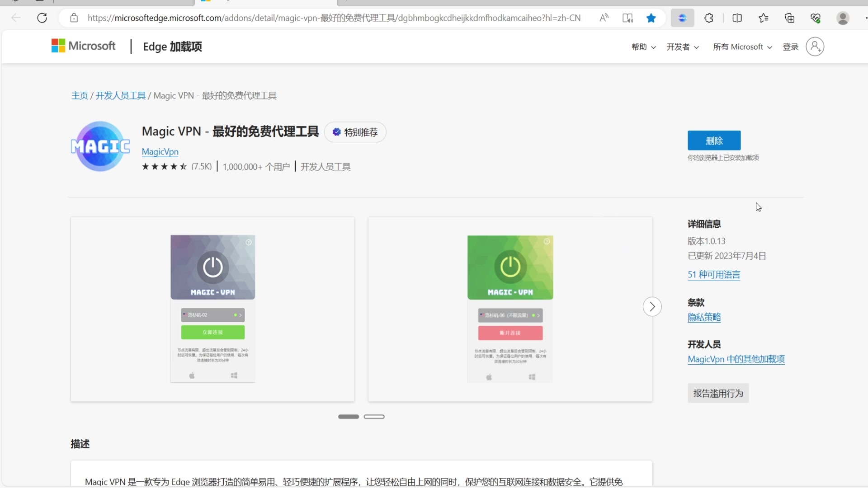Open browser profile avatar
868x488 pixels.
[x=843, y=18]
